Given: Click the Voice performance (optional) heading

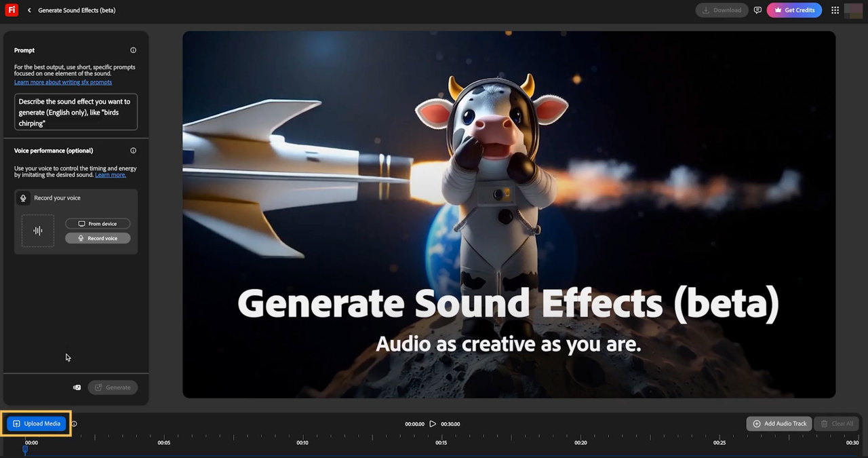Looking at the screenshot, I should click(x=54, y=151).
